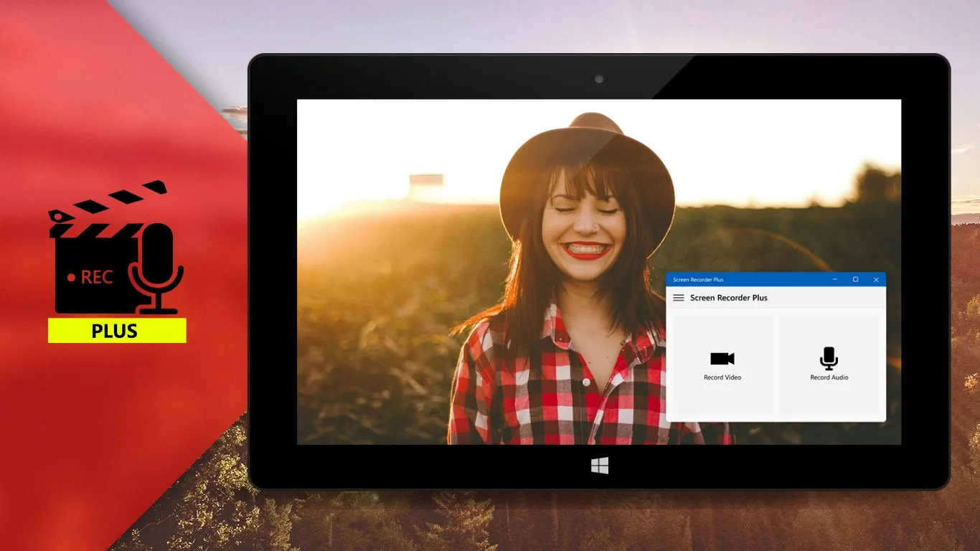Viewport: 980px width, 551px height.
Task: Click the Record Audio microphone icon
Action: tap(829, 358)
